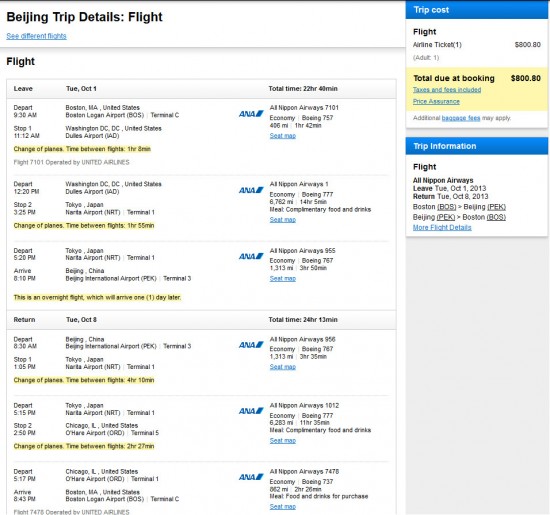Click ANA logo beside flight 956
The width and height of the screenshot is (550, 515).
coord(251,345)
